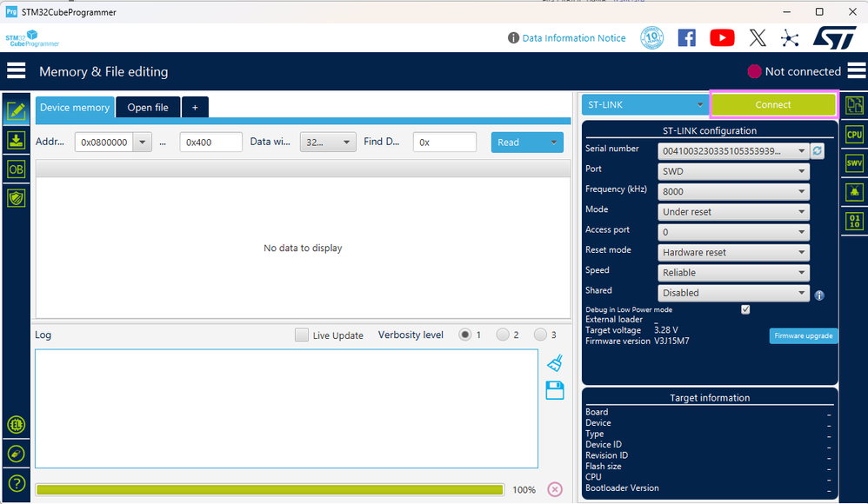Screen dimensions: 868x504
Task: Open the bug fault analyzer icon
Action: point(854,192)
